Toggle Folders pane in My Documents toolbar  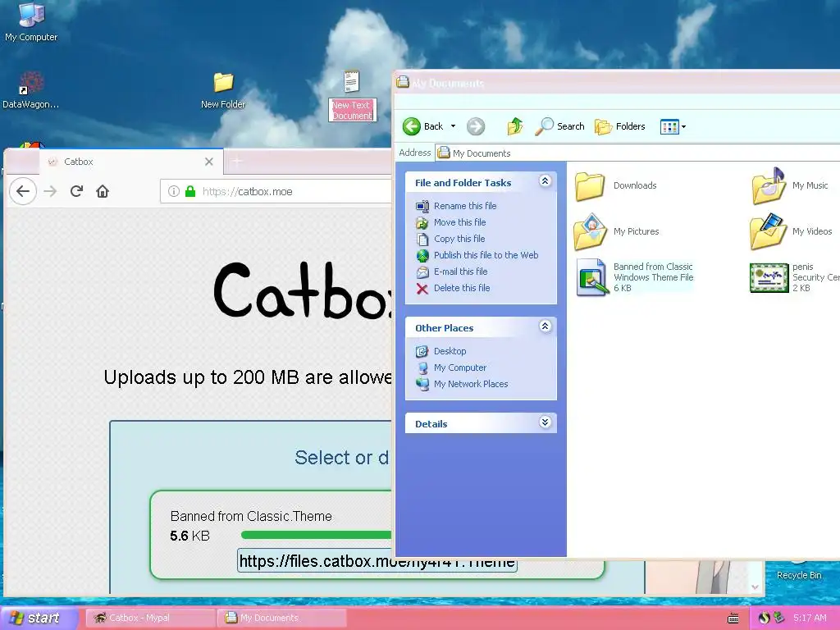(x=620, y=126)
